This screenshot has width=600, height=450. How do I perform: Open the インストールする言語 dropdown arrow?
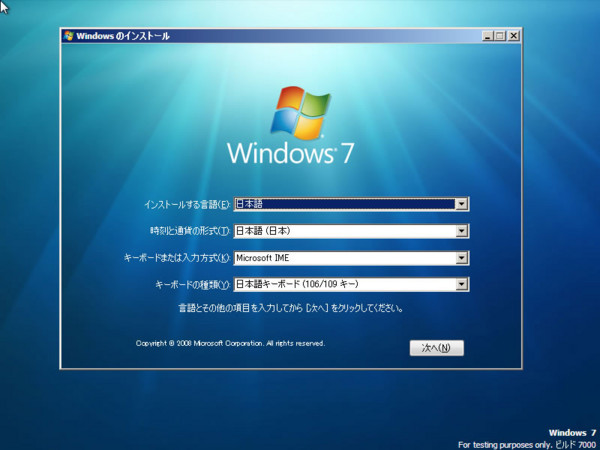[461, 204]
